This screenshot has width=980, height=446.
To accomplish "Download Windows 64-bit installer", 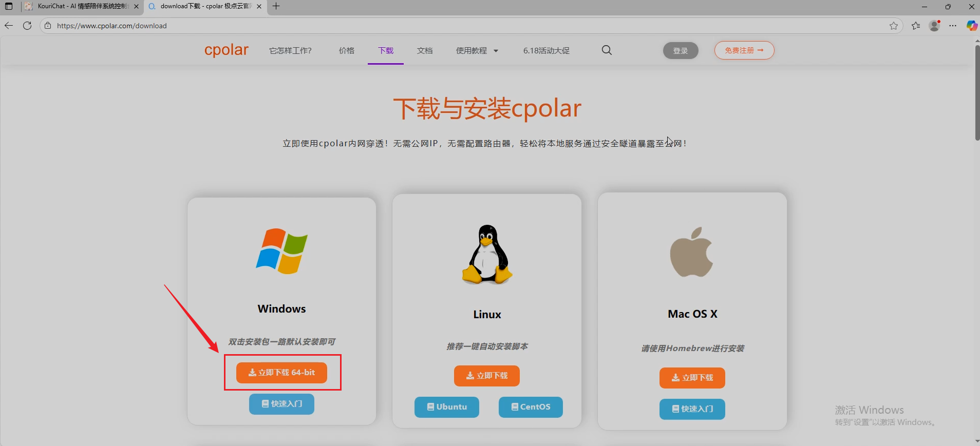I will (281, 373).
